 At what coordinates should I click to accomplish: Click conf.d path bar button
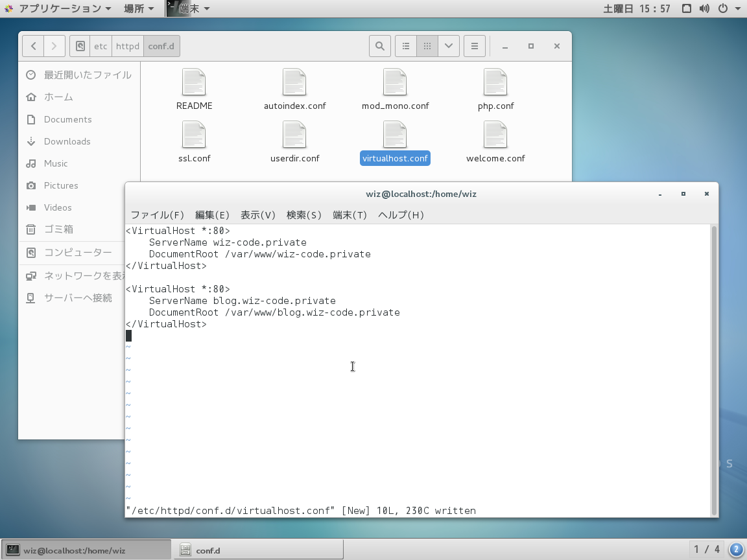(161, 46)
